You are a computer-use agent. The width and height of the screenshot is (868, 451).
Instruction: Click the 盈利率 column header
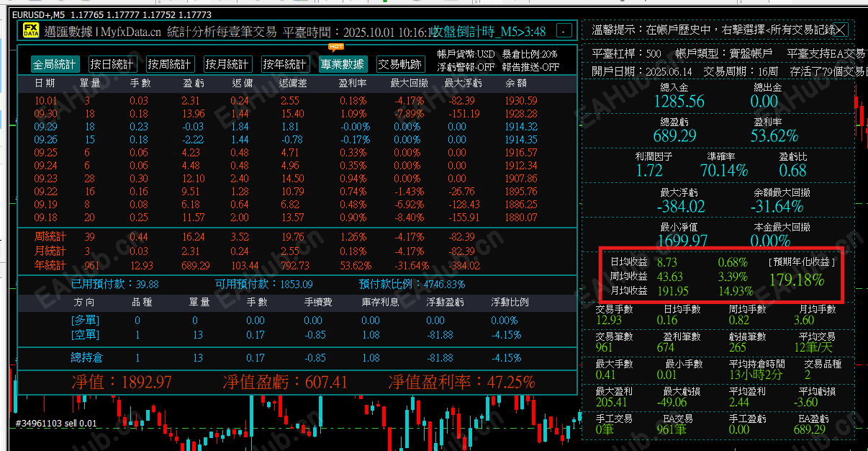point(353,84)
